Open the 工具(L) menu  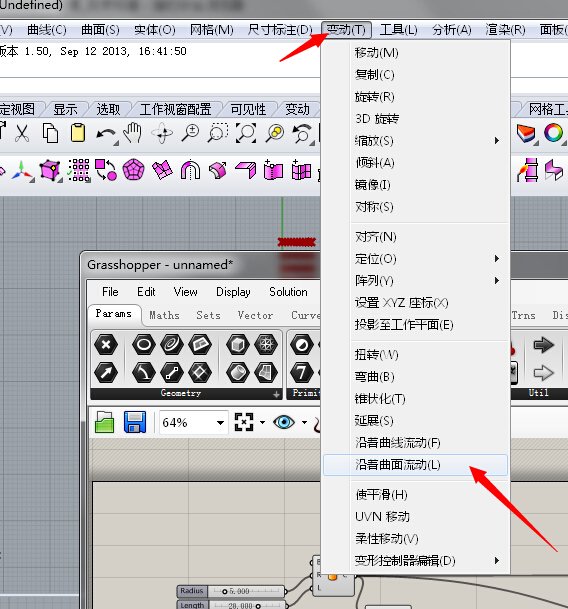tap(398, 30)
